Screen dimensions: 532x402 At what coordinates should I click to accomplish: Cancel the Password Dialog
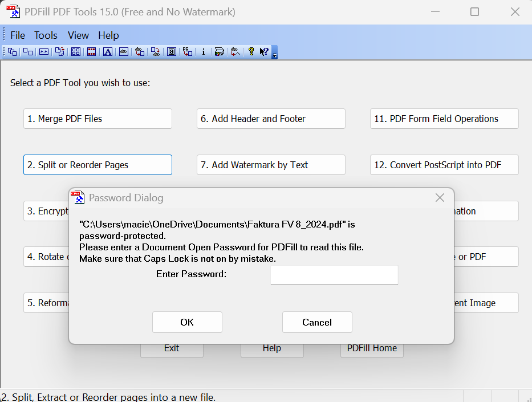(x=317, y=322)
